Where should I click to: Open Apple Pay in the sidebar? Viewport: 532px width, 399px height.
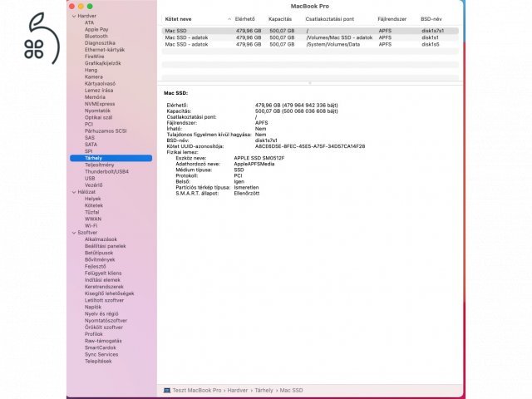[96, 30]
